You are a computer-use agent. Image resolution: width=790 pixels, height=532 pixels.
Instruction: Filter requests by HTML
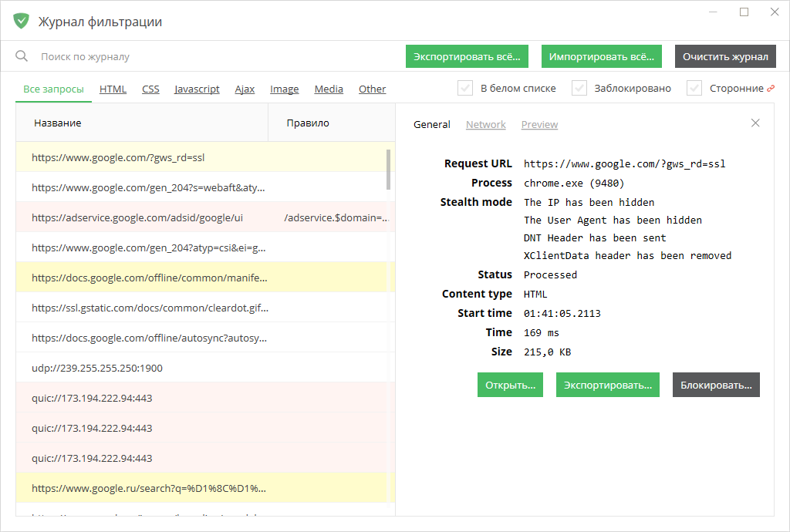point(113,89)
